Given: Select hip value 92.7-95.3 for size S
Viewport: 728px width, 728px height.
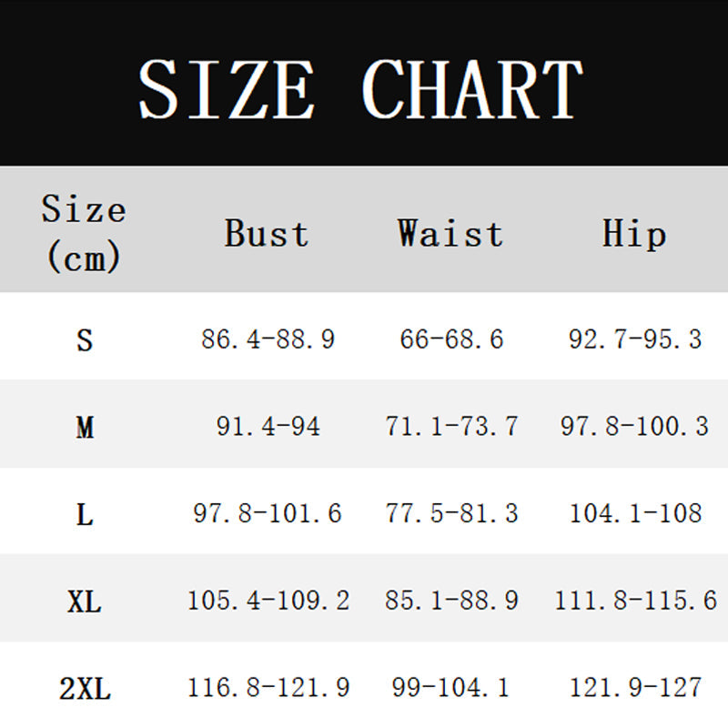Looking at the screenshot, I should point(635,339).
